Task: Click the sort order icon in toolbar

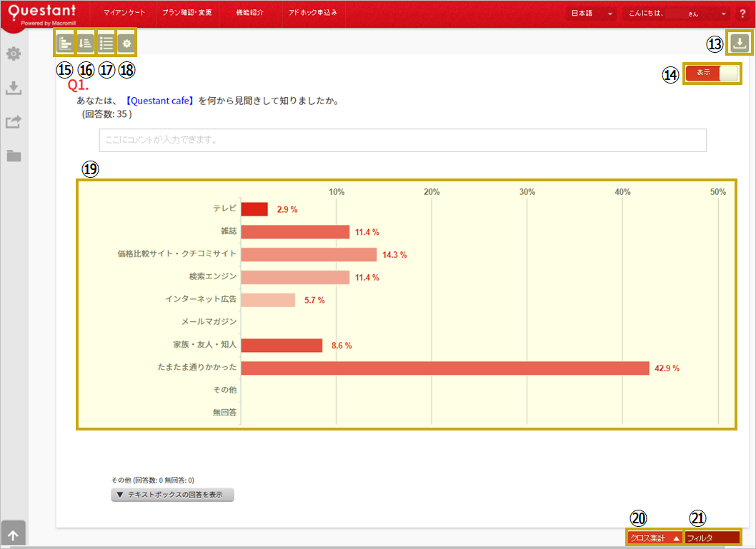Action: point(85,44)
